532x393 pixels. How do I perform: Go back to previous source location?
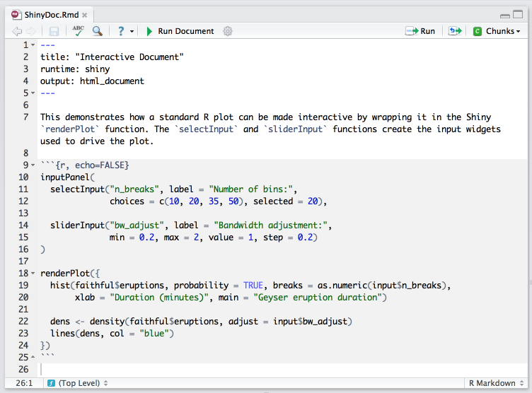tap(17, 32)
